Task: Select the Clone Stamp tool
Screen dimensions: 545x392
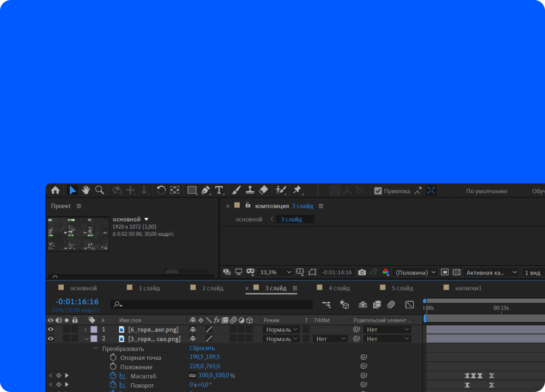Action: coord(250,190)
